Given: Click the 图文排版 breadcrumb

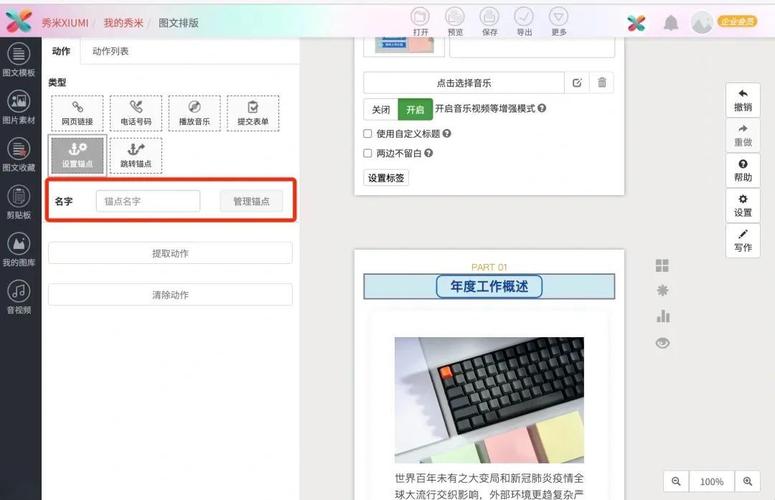Looking at the screenshot, I should tap(178, 23).
